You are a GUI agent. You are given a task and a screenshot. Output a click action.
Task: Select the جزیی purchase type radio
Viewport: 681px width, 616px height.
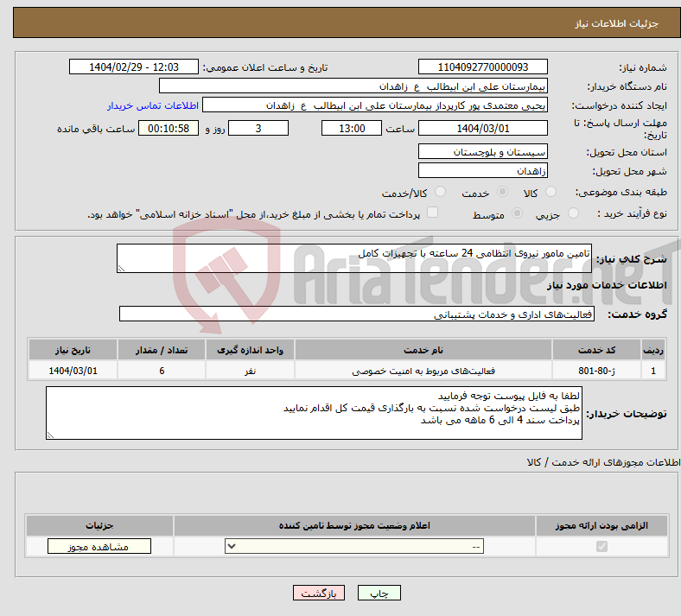point(573,213)
